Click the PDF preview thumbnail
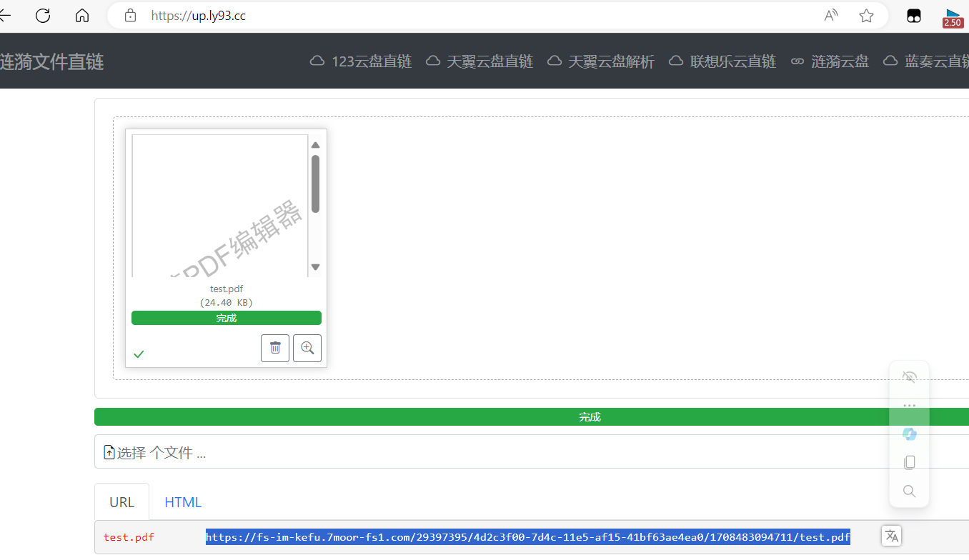The height and width of the screenshot is (560, 969). point(220,206)
